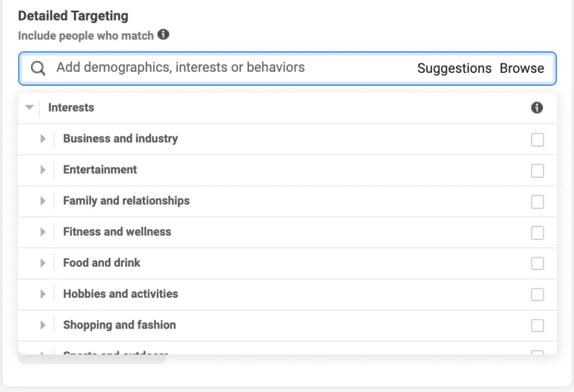Expand the Entertainment subcategories
The height and width of the screenshot is (392, 574).
[44, 170]
